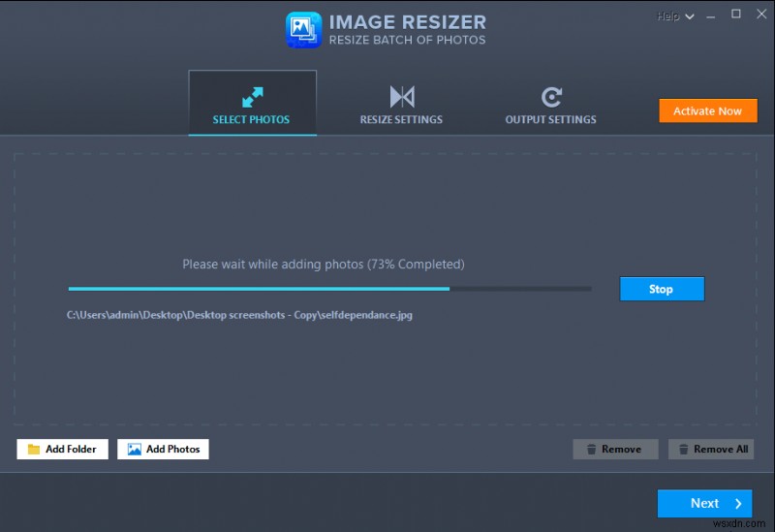The height and width of the screenshot is (532, 775).
Task: Close the Image Resizer window
Action: pos(761,15)
